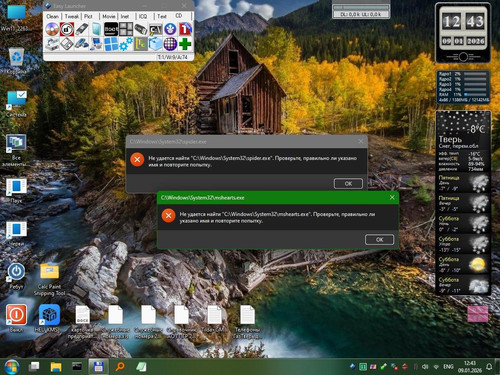This screenshot has height=375, width=500.
Task: Open the Movie tab in Easy Launcher
Action: (x=109, y=16)
